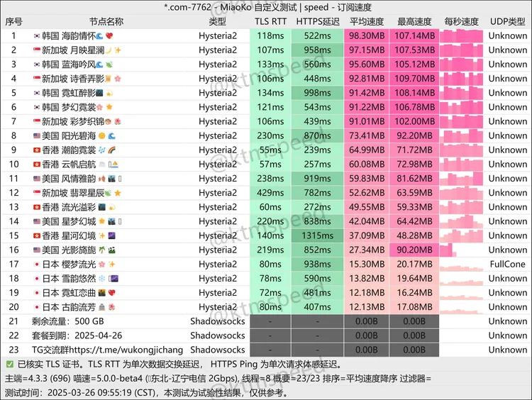Click the green TLS certificate verified checkmark

pos(9,365)
